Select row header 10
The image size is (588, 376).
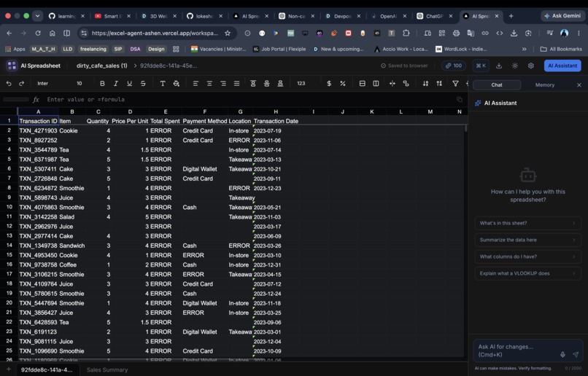[9, 207]
